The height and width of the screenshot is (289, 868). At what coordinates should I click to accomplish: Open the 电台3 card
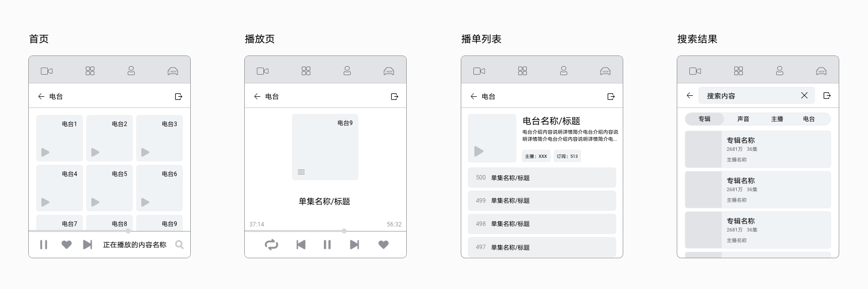click(x=159, y=138)
